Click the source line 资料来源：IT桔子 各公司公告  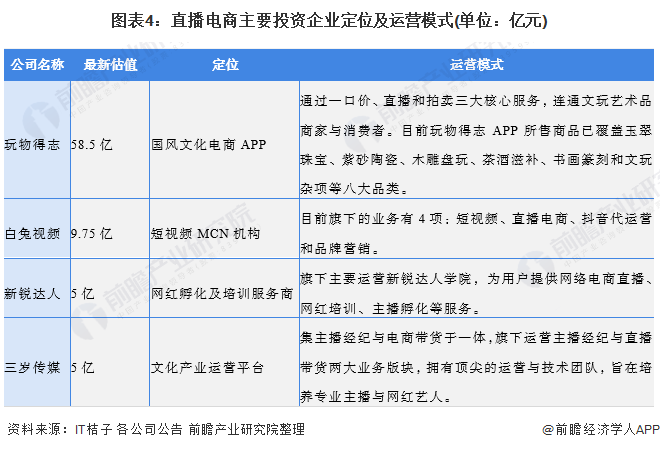coord(95,429)
